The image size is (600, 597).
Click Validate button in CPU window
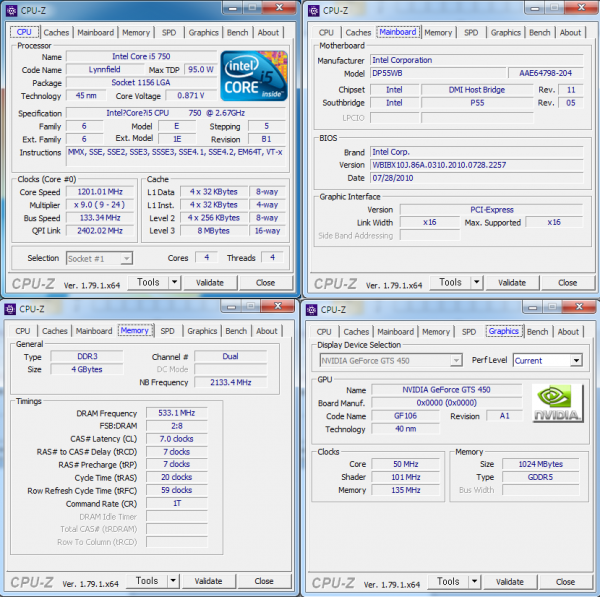210,283
